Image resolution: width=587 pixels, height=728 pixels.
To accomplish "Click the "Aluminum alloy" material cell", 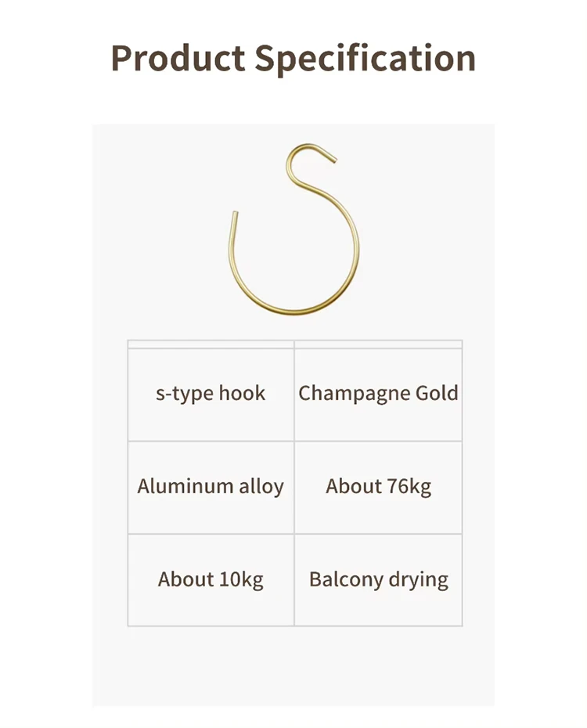I will 211,486.
